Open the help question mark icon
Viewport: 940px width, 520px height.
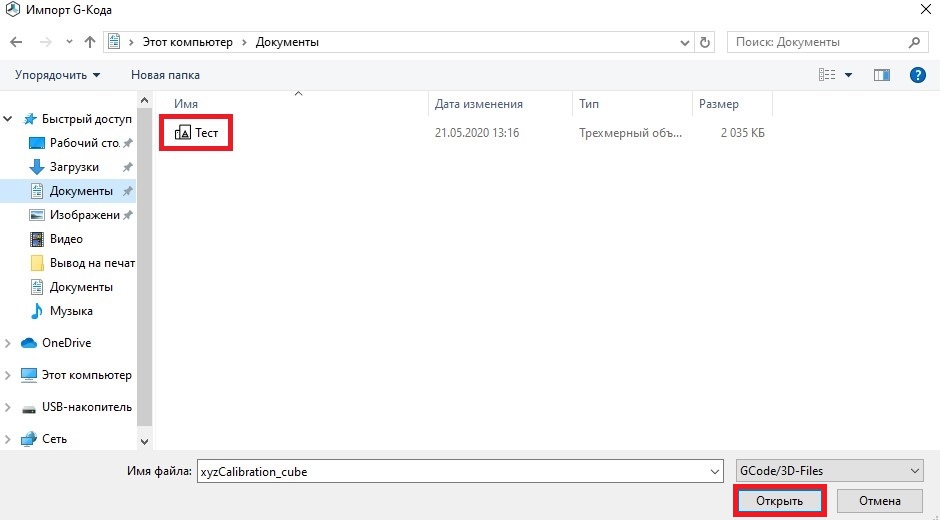pos(916,75)
